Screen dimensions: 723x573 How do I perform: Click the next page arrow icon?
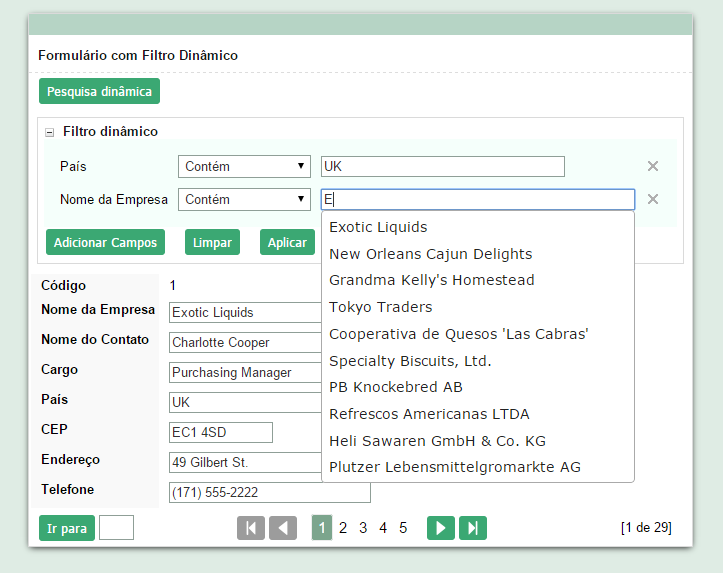pyautogui.click(x=440, y=528)
